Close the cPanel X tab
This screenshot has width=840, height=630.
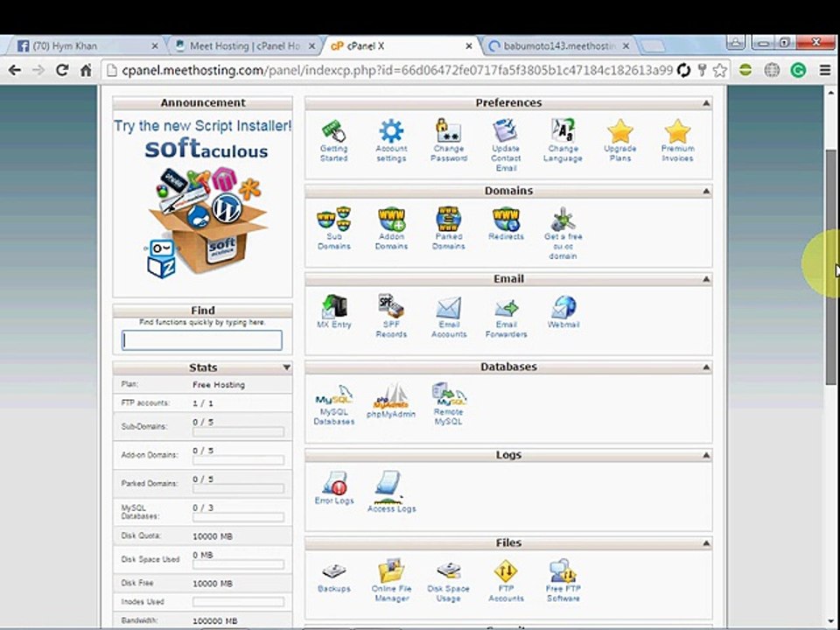tap(469, 46)
